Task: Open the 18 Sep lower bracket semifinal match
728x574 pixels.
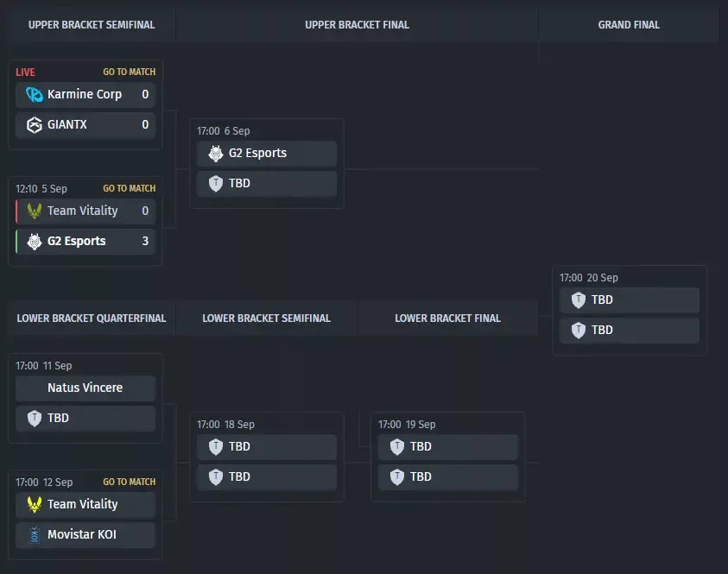Action: pyautogui.click(x=267, y=457)
